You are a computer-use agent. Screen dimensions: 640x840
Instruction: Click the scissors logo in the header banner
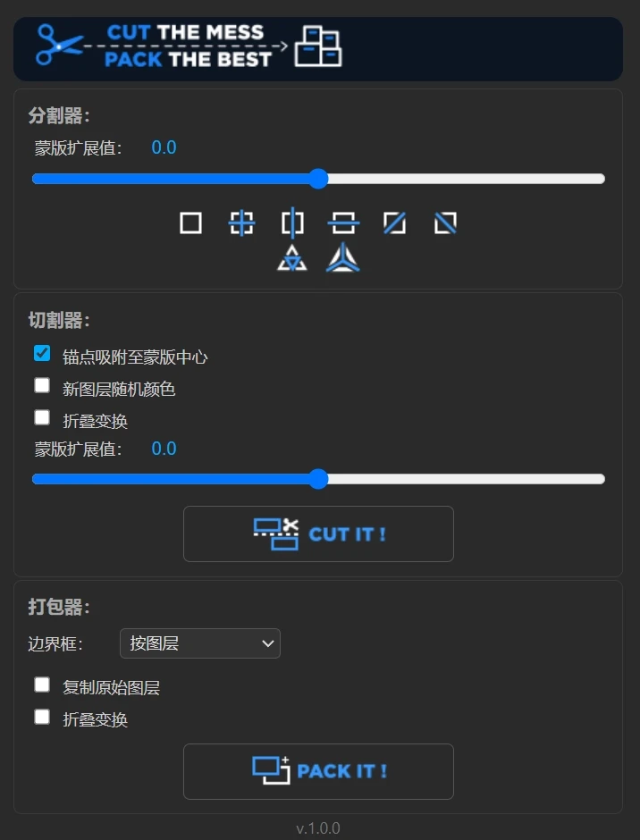[56, 46]
